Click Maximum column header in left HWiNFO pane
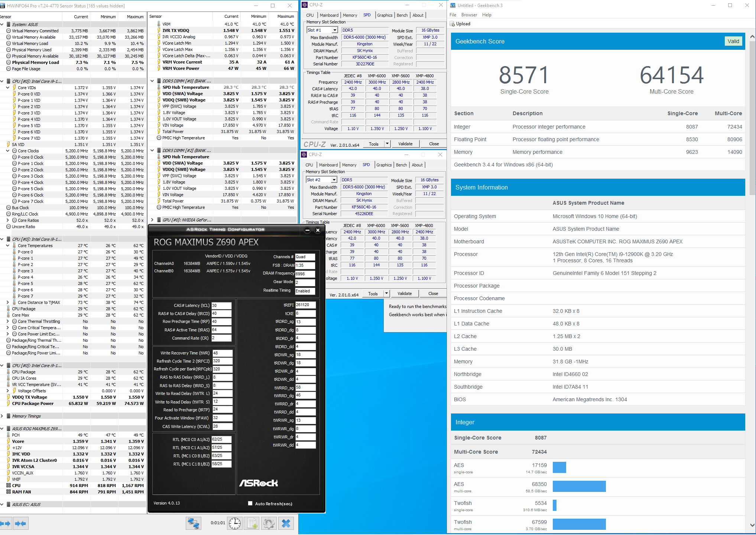 pyautogui.click(x=135, y=17)
